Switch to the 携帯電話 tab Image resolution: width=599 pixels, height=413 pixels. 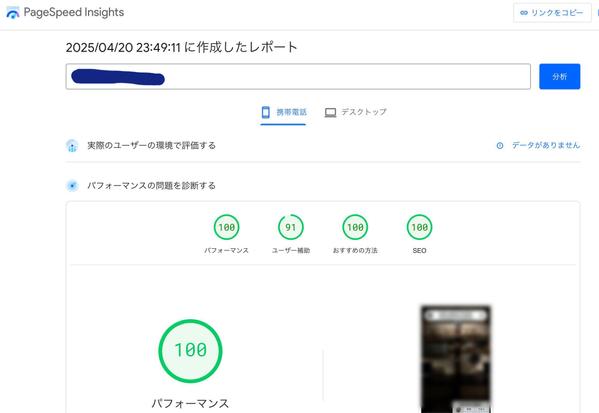283,113
